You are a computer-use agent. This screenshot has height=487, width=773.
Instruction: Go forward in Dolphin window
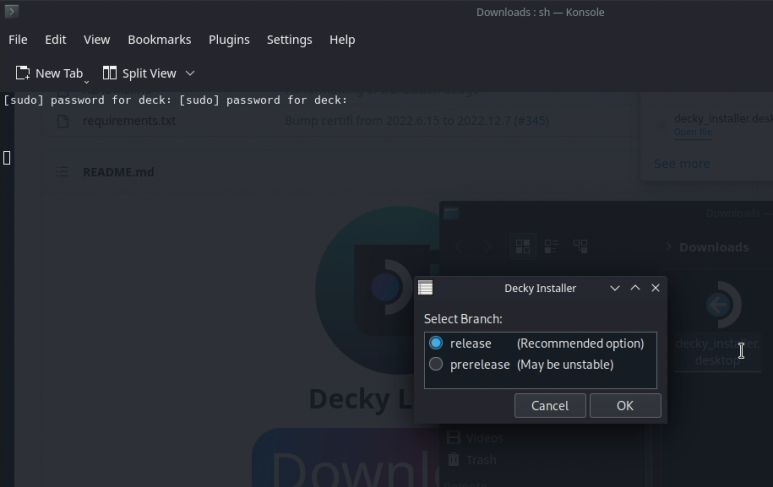pyautogui.click(x=488, y=247)
